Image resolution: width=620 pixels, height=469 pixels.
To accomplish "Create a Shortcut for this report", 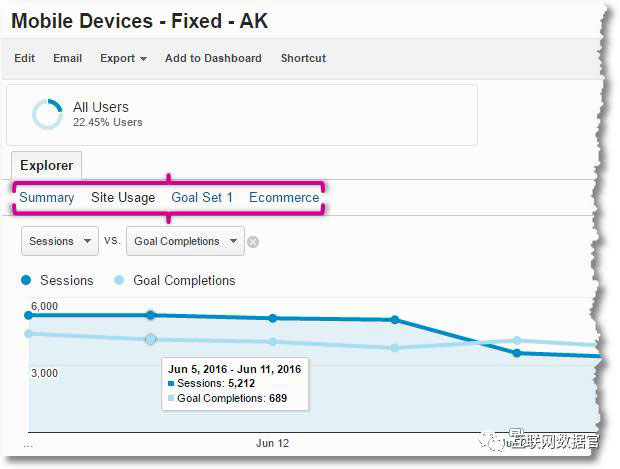I will (303, 58).
